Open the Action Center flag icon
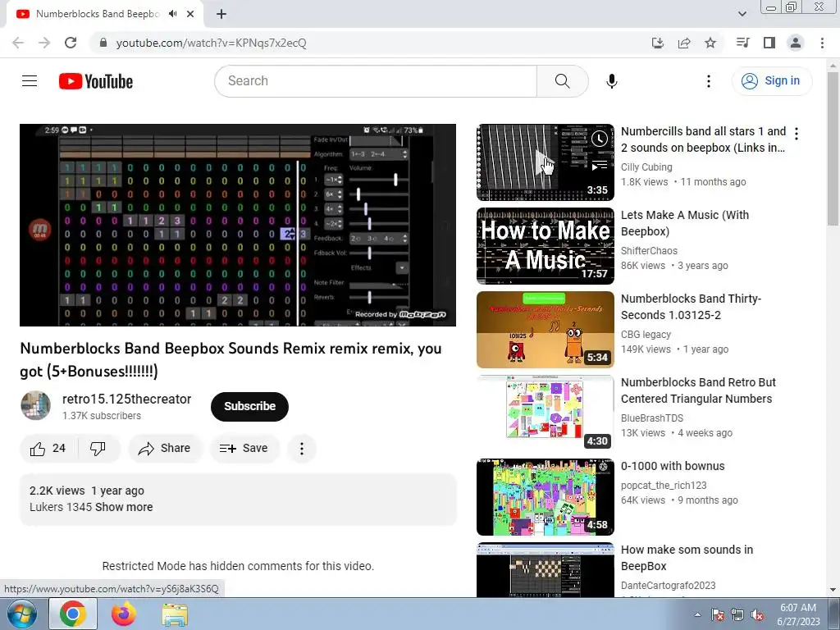The height and width of the screenshot is (630, 840). point(717,614)
